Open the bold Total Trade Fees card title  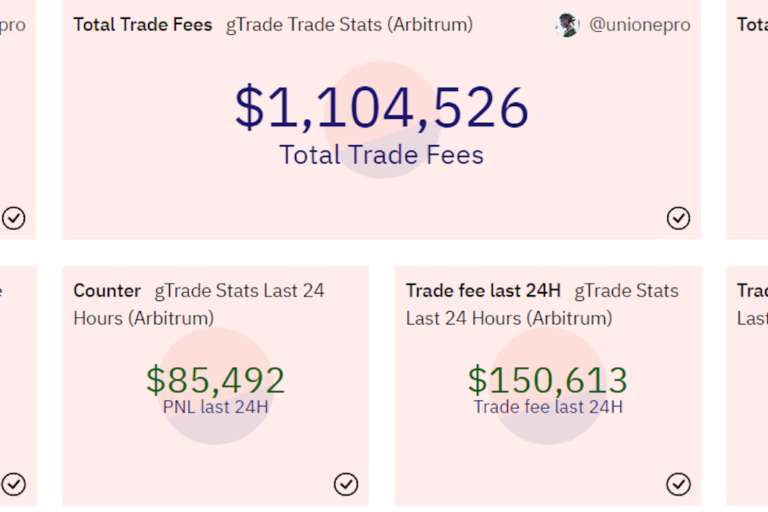click(142, 25)
